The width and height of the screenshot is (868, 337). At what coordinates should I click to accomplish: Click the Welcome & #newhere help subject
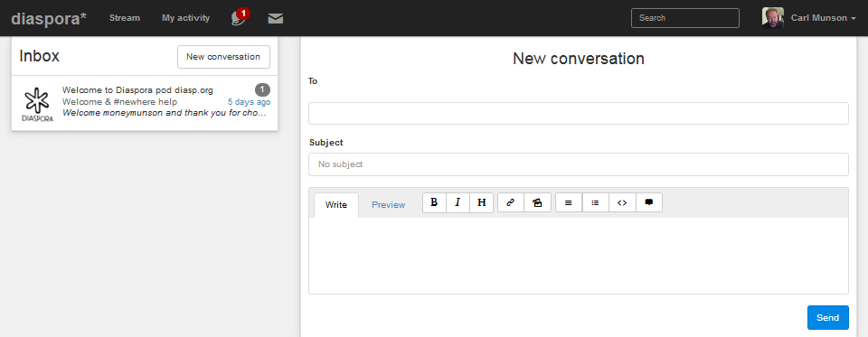click(x=119, y=102)
